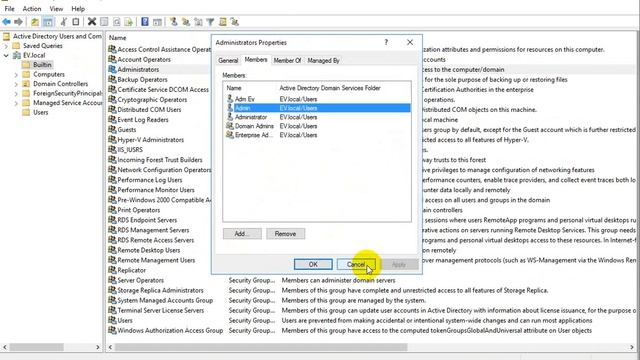Toggle the action pane toolbar icon
This screenshot has height=360, width=640.
(x=157, y=22)
